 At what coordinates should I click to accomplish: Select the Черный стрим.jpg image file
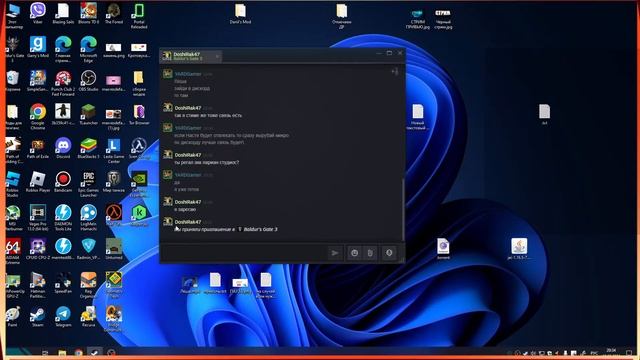tap(443, 18)
